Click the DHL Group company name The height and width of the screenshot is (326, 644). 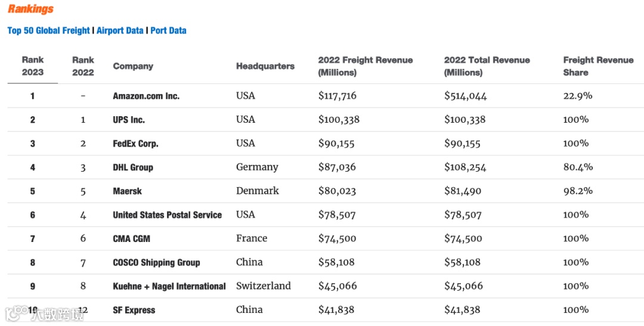[133, 167]
